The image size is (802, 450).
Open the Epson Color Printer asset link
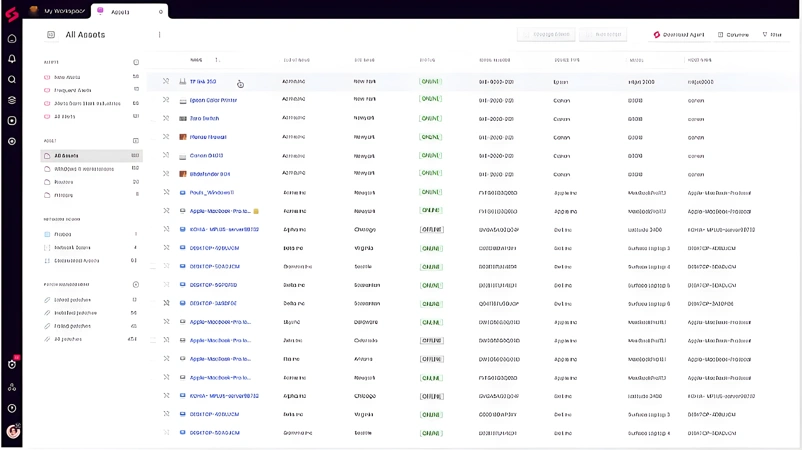tap(213, 100)
